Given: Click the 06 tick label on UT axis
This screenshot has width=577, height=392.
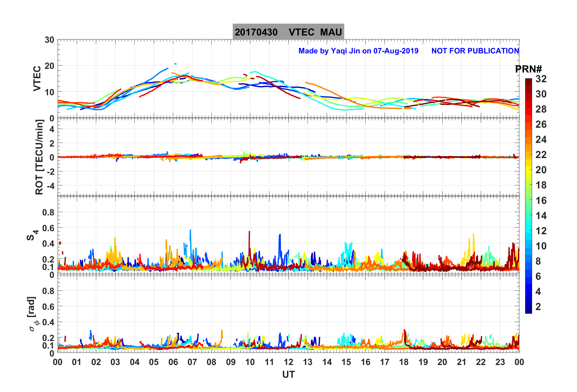Looking at the screenshot, I should [173, 362].
